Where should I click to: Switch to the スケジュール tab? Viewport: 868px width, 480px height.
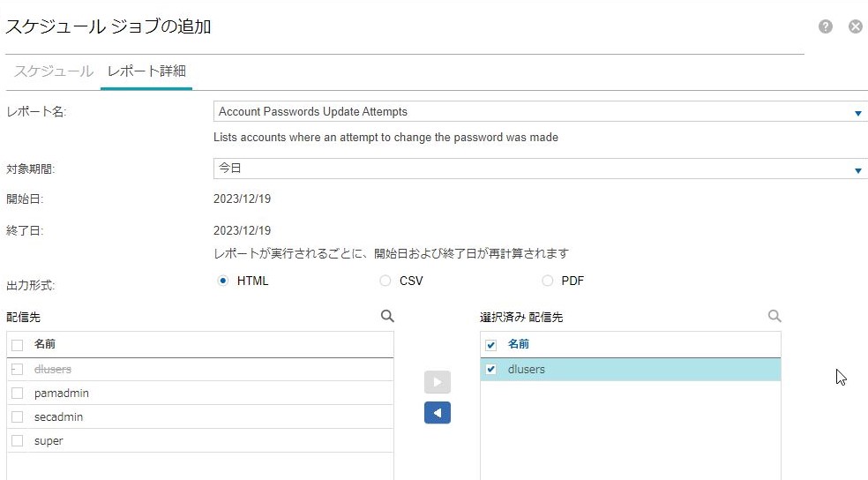tap(53, 71)
